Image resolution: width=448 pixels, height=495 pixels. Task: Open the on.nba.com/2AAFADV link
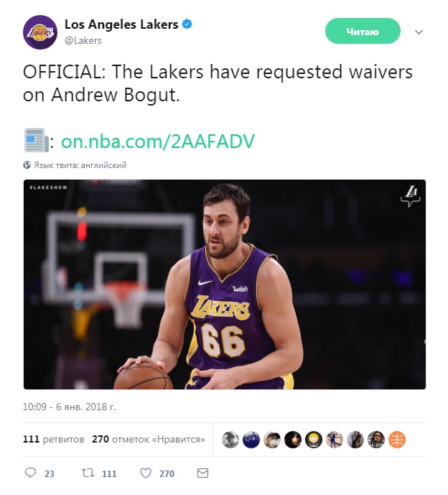(158, 141)
